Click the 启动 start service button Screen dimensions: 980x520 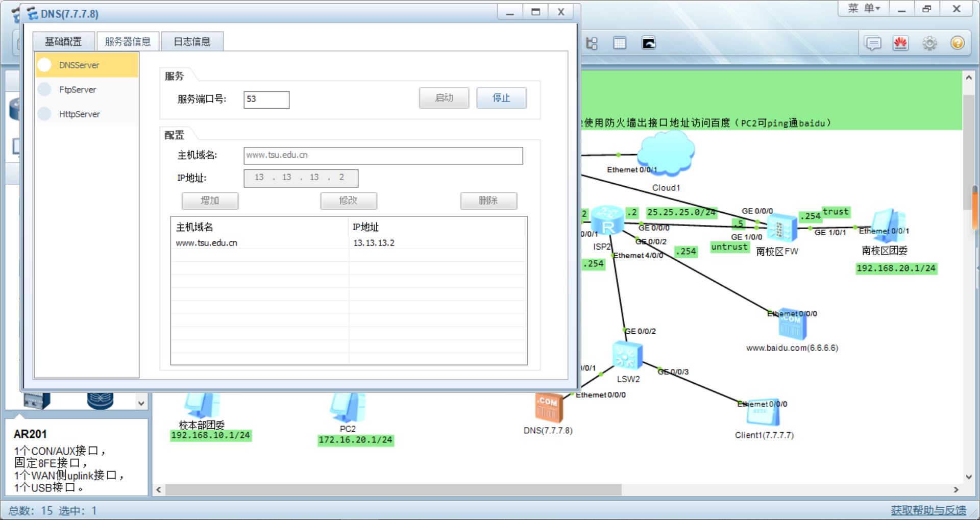(444, 98)
